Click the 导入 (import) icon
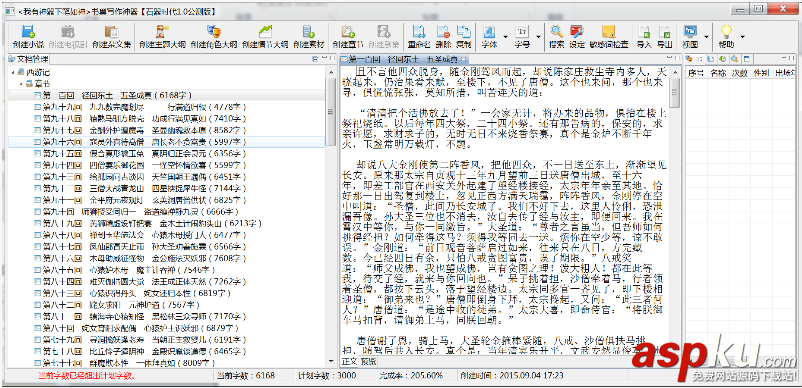The image size is (802, 388). pyautogui.click(x=644, y=32)
